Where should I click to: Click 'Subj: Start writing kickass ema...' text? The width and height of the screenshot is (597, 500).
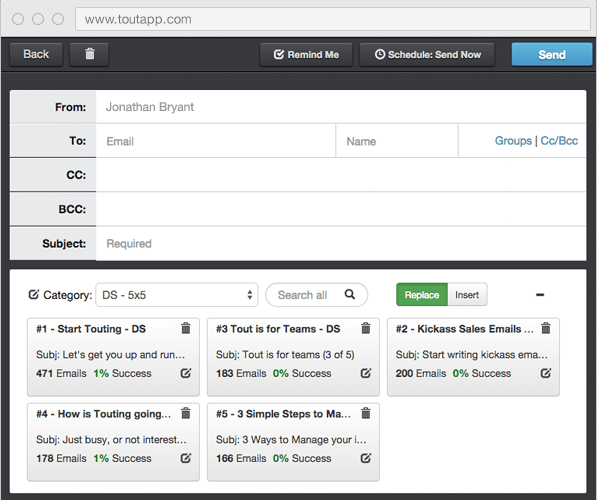pos(472,355)
